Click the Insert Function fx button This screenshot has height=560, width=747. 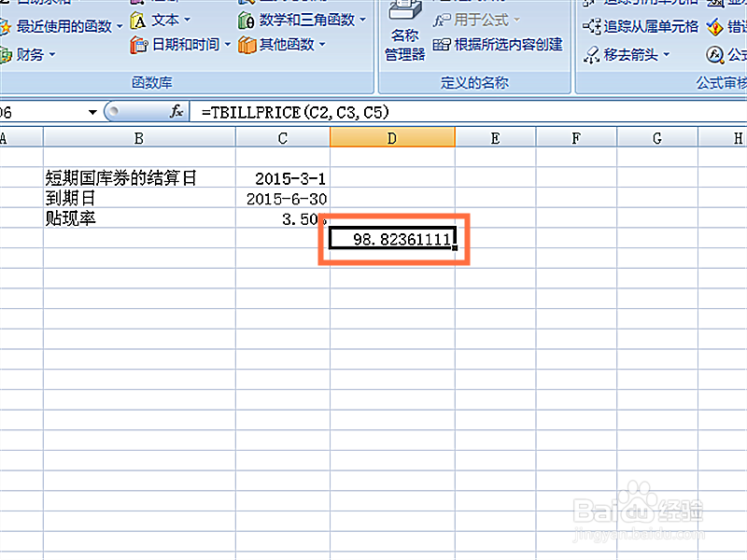[176, 112]
